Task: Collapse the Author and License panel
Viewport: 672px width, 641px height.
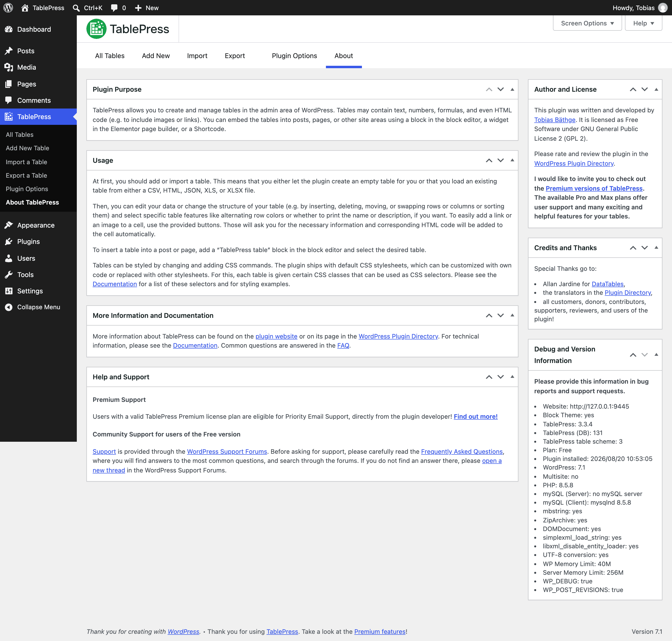Action: [656, 90]
